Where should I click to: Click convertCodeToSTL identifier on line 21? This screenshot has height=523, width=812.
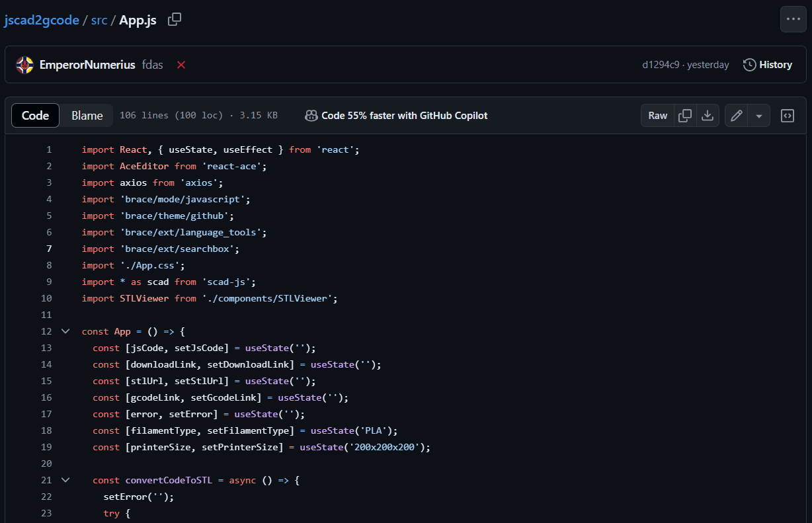[x=169, y=480]
